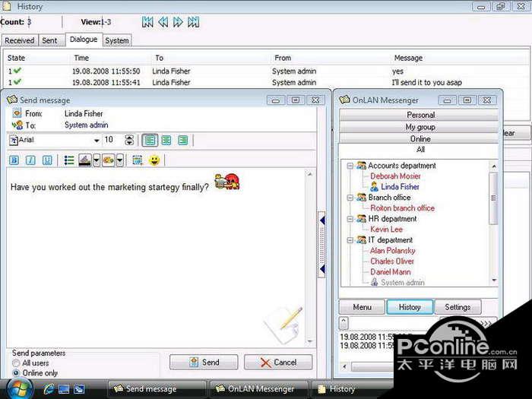532x399 pixels.
Task: Launch Internet Explorer from quick launch
Action: 49,389
